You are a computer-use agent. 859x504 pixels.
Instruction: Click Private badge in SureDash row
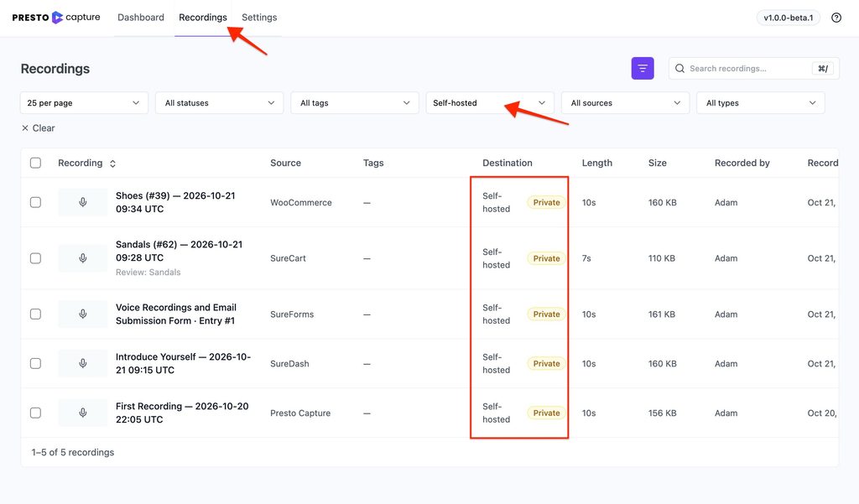[546, 363]
